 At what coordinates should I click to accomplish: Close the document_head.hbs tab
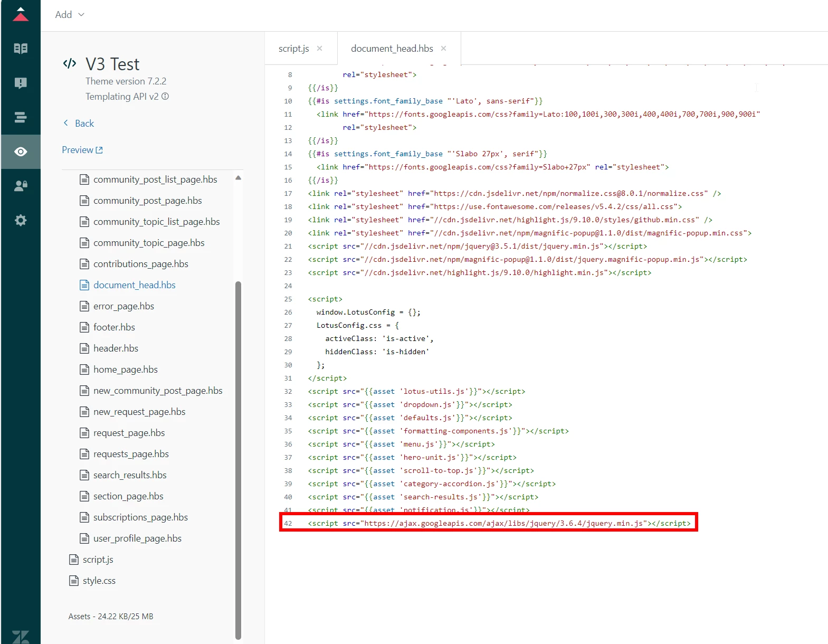pos(443,49)
